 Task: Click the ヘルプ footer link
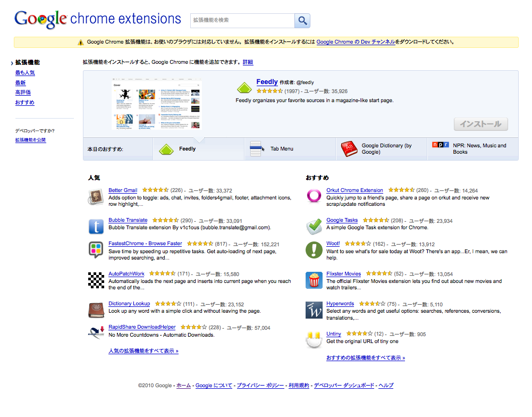pos(386,386)
